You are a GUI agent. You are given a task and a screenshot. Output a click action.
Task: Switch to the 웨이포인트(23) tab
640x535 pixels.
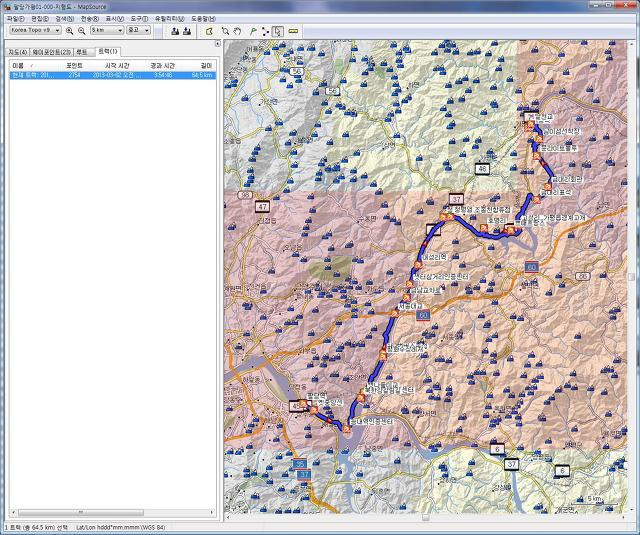(51, 52)
